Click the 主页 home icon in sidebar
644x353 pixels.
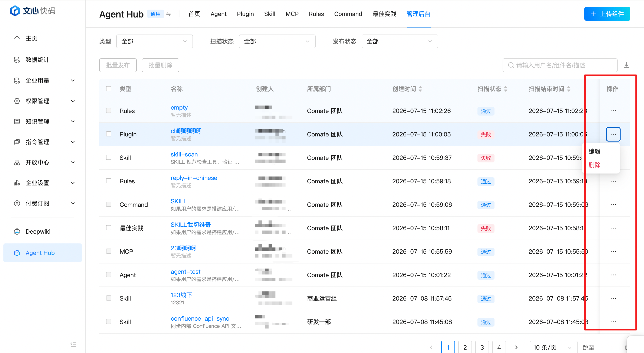tap(17, 39)
